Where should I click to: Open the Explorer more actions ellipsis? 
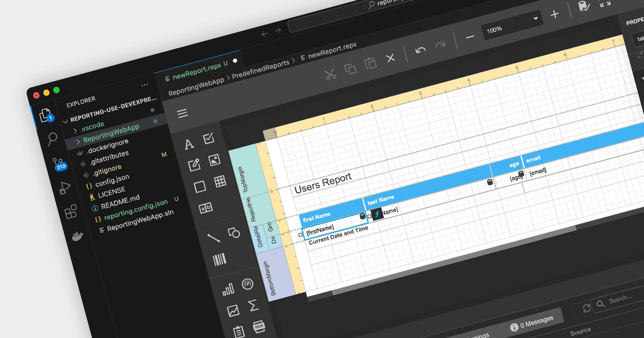(x=144, y=85)
